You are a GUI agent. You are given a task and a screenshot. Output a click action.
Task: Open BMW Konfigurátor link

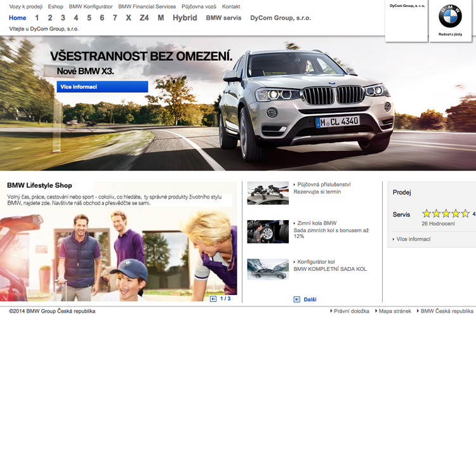pos(91,6)
